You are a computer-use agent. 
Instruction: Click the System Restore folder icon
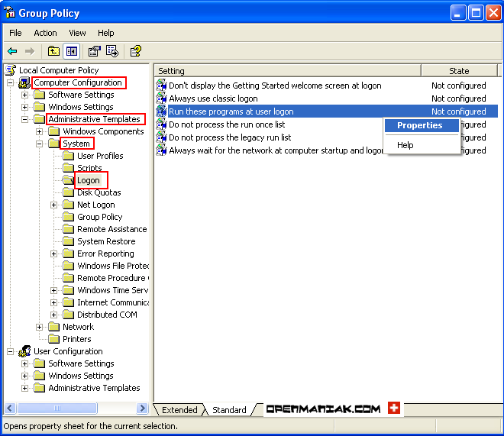68,241
